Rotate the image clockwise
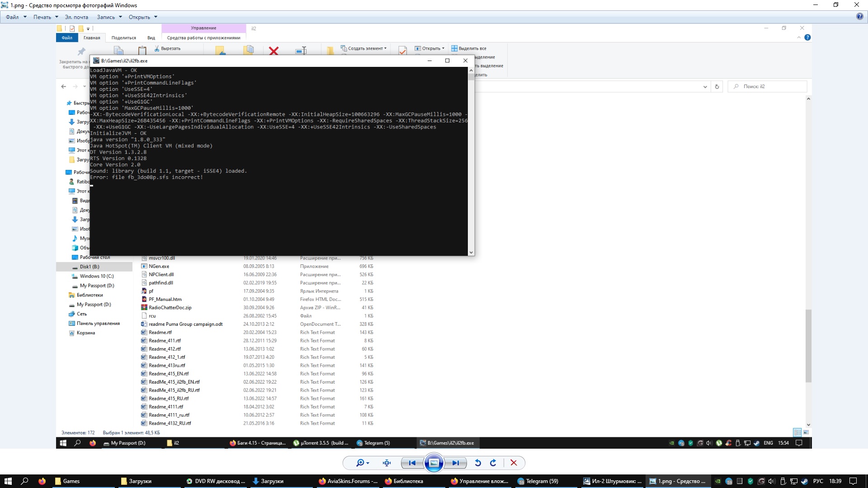Screen dimensions: 868x488 pyautogui.click(x=493, y=463)
